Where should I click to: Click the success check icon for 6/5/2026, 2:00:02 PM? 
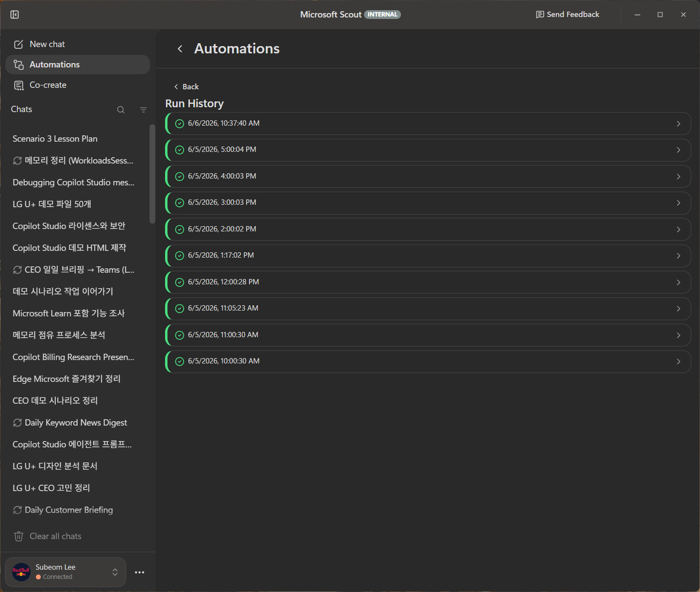(x=180, y=230)
